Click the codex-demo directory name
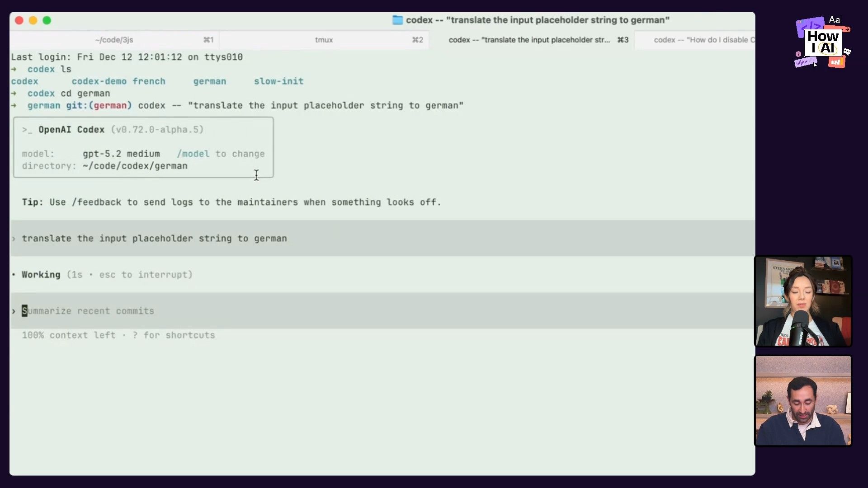This screenshot has height=488, width=868. (x=99, y=81)
